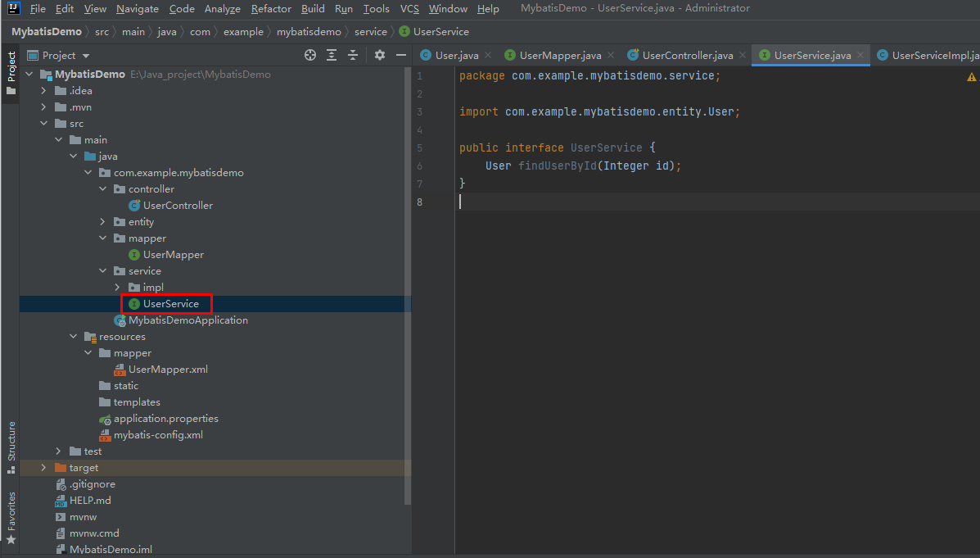
Task: Collapse the src folder node
Action: 43,123
